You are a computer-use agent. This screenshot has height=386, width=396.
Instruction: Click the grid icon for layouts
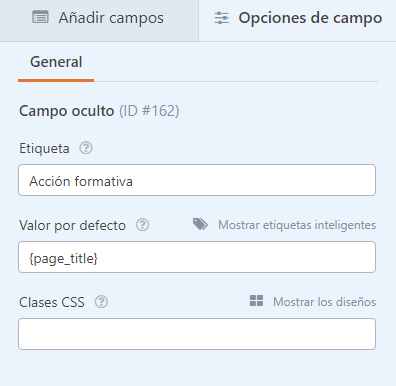pos(256,301)
